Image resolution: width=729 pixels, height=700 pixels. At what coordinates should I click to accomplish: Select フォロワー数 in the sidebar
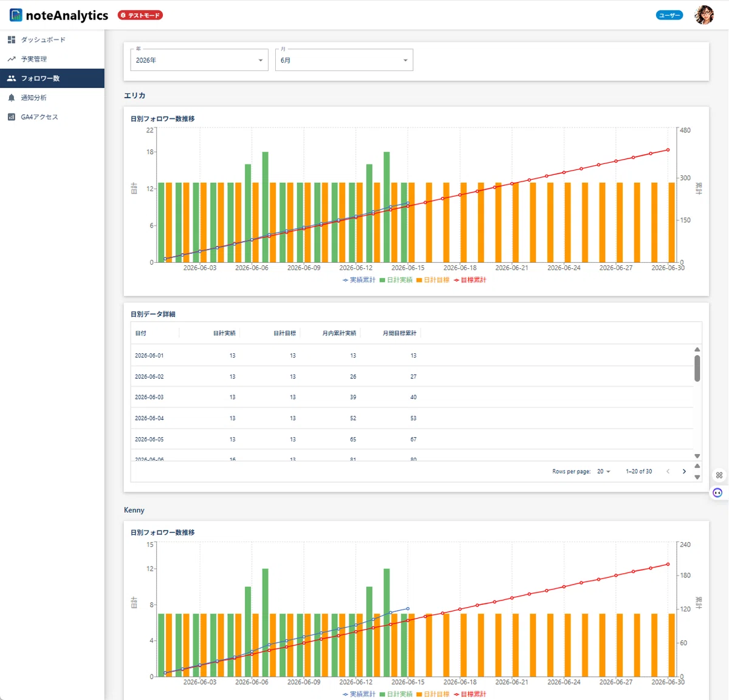[x=52, y=78]
